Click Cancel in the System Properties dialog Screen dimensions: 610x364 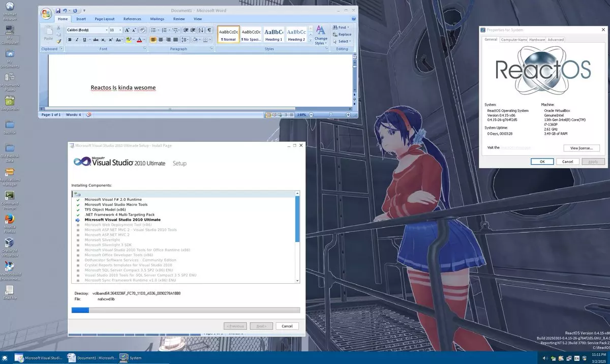pyautogui.click(x=567, y=161)
